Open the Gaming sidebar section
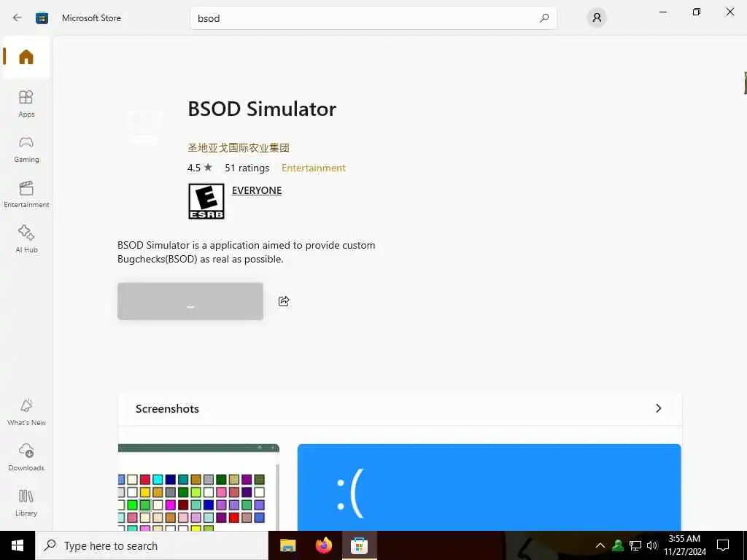Image resolution: width=747 pixels, height=560 pixels. point(26,149)
